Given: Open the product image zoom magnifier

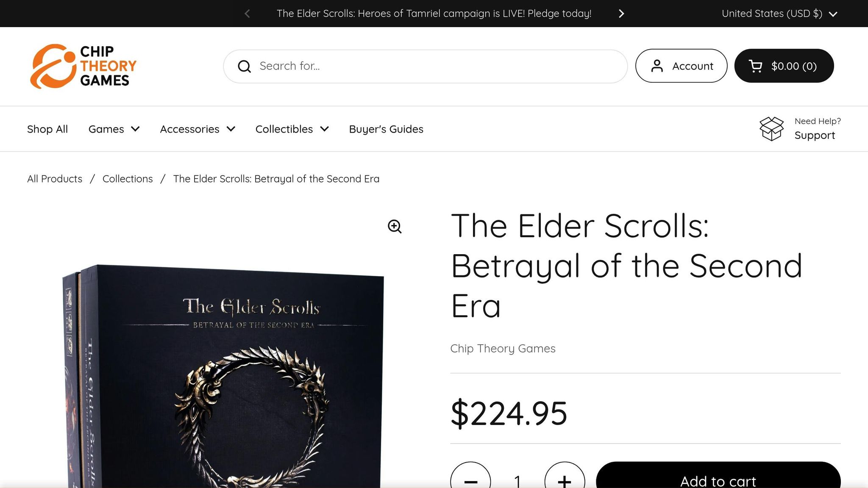Looking at the screenshot, I should tap(395, 227).
